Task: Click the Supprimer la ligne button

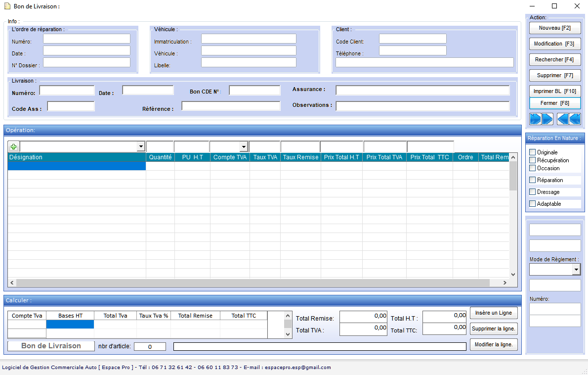Action: 494,328
